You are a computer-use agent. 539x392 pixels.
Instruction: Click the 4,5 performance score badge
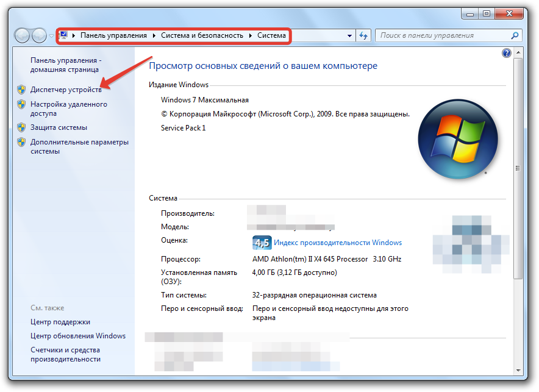click(262, 243)
